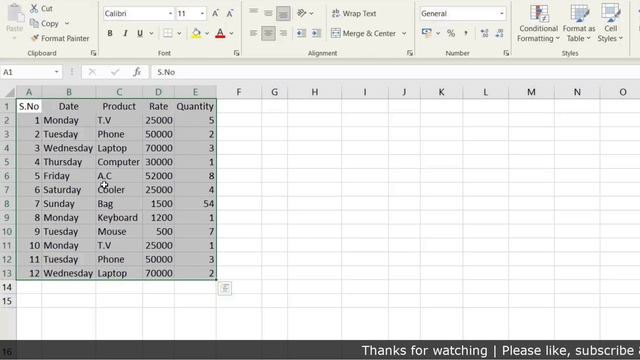Click Insert Function fx button
Screen dimensions: 640x360
click(137, 72)
